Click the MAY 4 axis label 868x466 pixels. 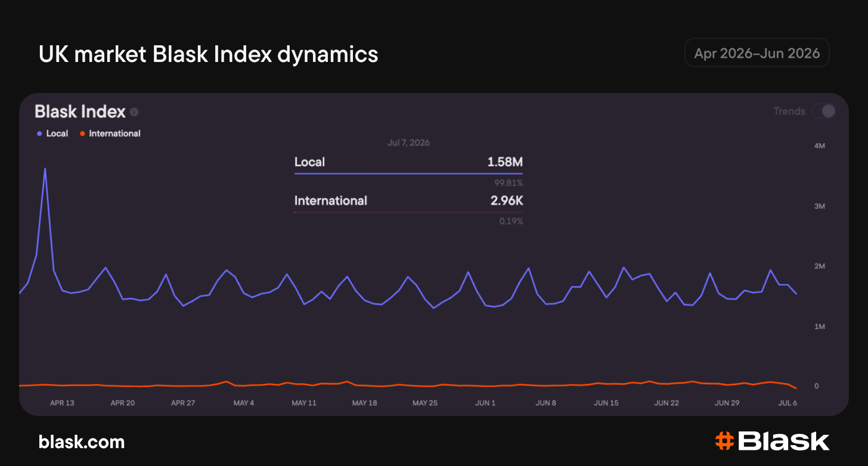244,403
